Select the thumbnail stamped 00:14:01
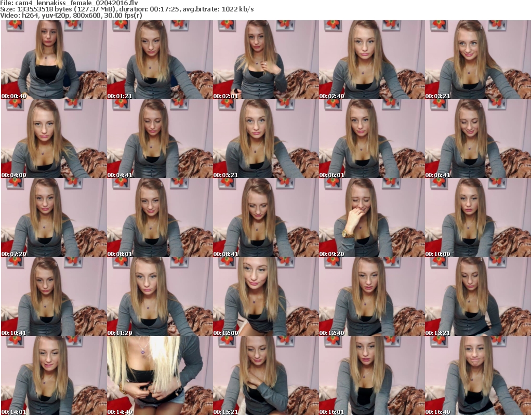Image resolution: width=532 pixels, height=415 pixels. click(x=54, y=376)
